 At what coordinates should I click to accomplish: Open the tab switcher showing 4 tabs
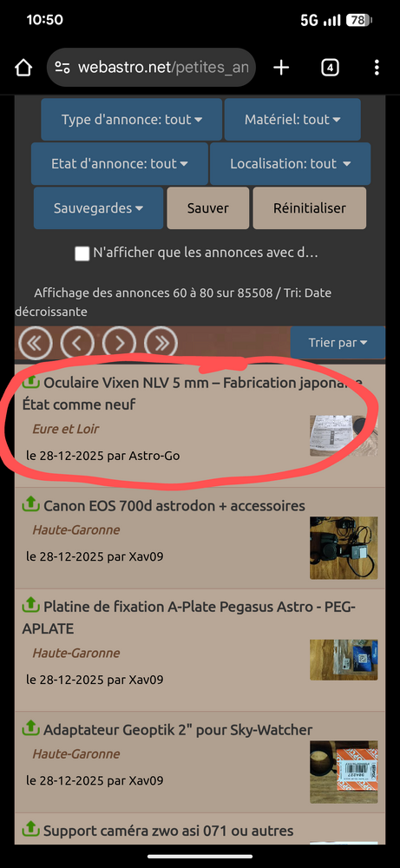[330, 68]
